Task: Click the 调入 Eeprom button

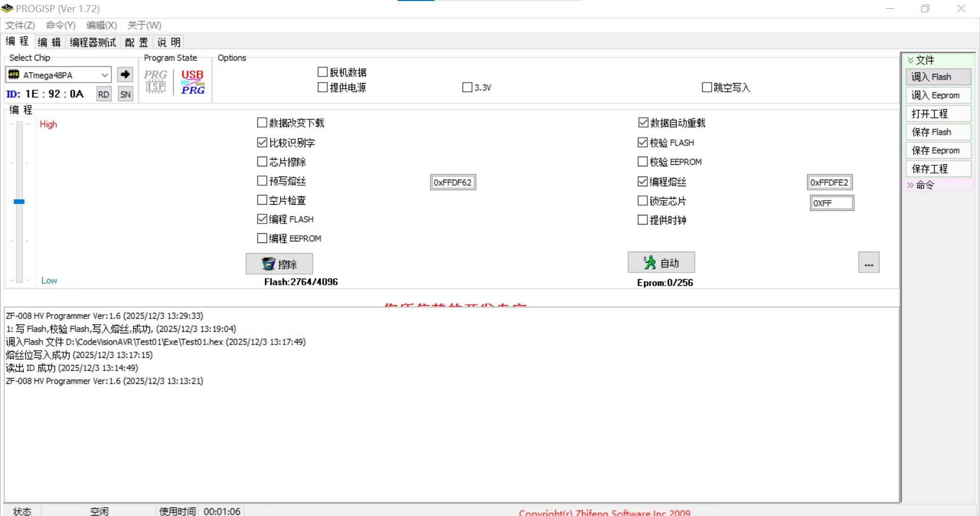Action: (938, 95)
